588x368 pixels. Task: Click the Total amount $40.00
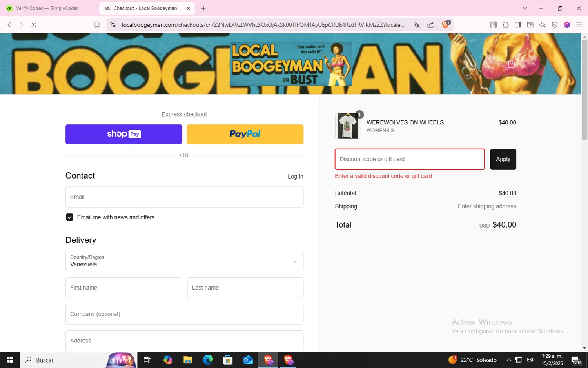pos(504,225)
